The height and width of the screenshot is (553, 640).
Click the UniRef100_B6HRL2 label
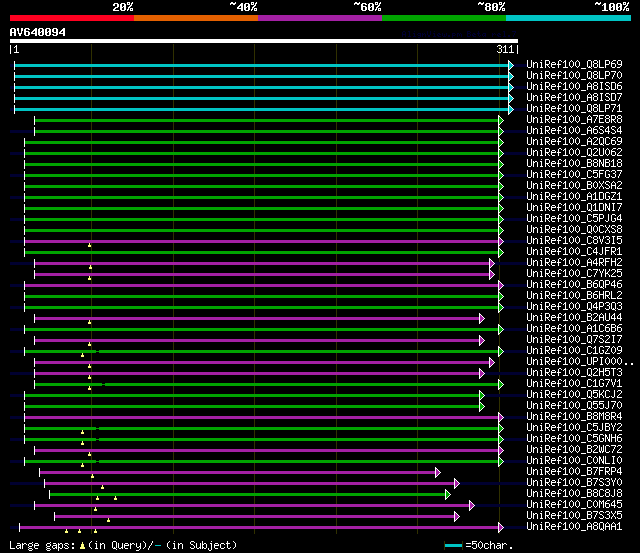[x=574, y=296]
